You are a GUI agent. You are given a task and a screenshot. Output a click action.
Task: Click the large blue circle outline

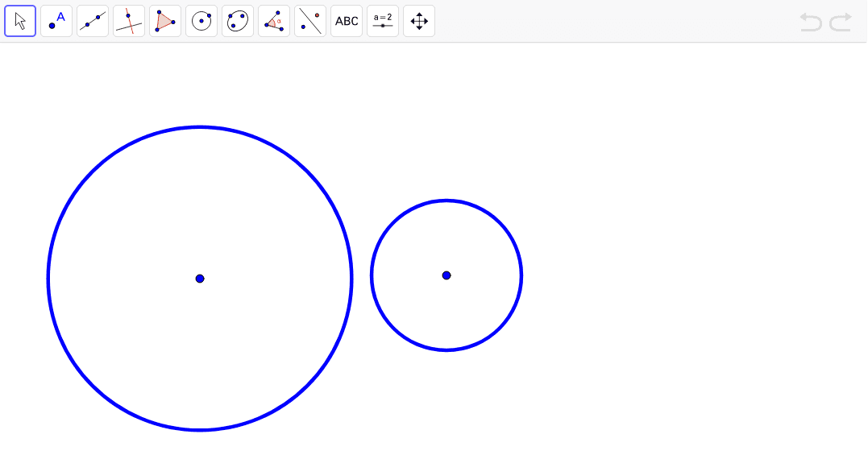pyautogui.click(x=200, y=127)
